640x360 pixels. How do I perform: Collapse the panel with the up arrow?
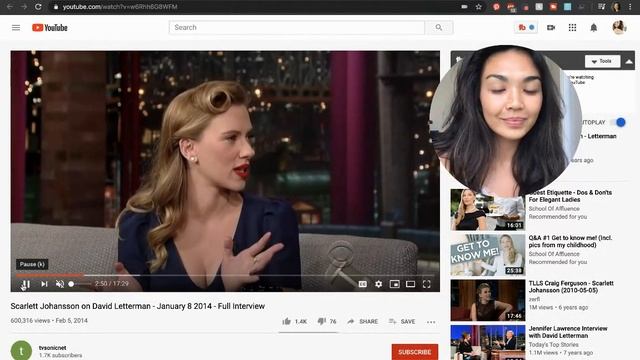pos(629,62)
